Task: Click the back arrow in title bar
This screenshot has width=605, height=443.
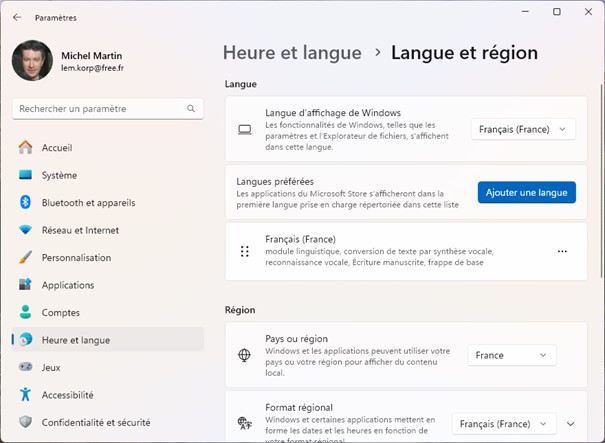Action: pos(17,17)
